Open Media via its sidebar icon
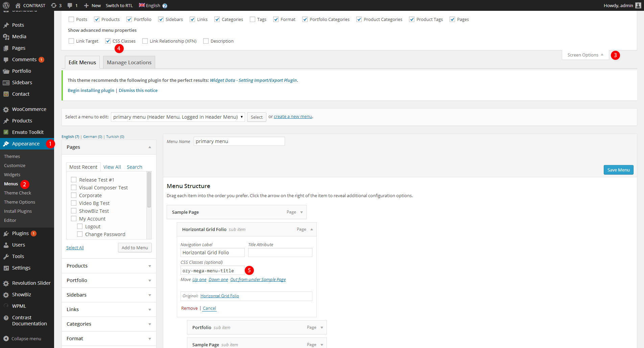Screen dimensions: 644x348 coord(6,37)
